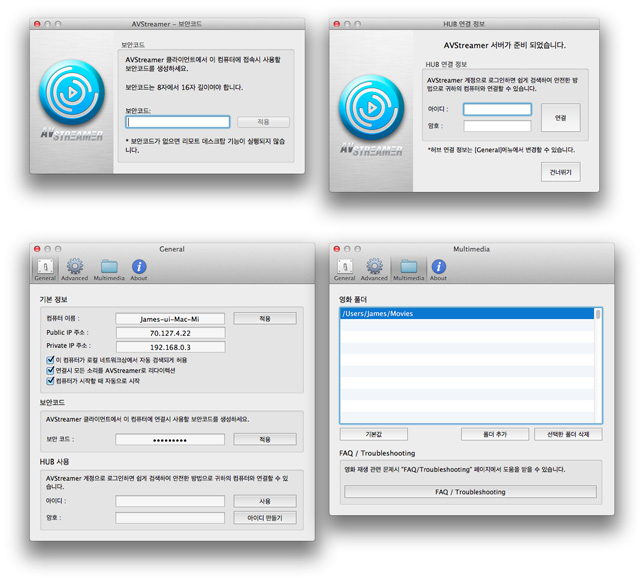Screen dimensions: 640x578
Task: Close the HUB 연결 정보 window
Action: click(337, 24)
